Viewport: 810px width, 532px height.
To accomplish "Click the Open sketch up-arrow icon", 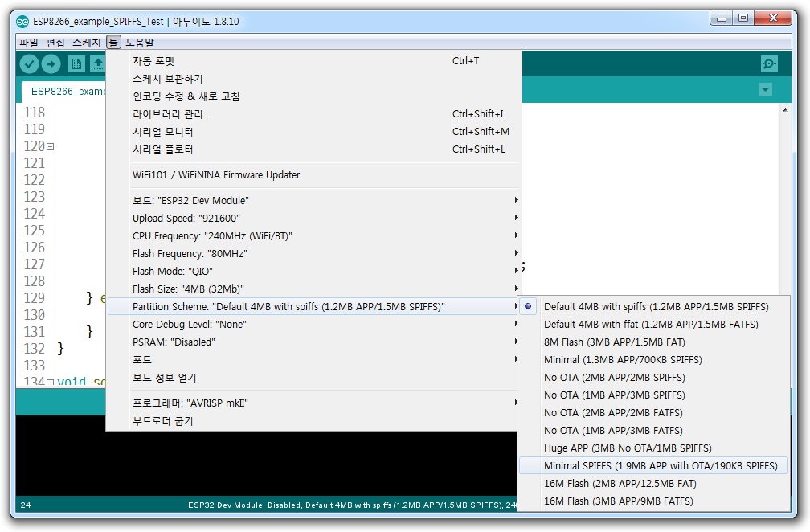I will coord(97,64).
